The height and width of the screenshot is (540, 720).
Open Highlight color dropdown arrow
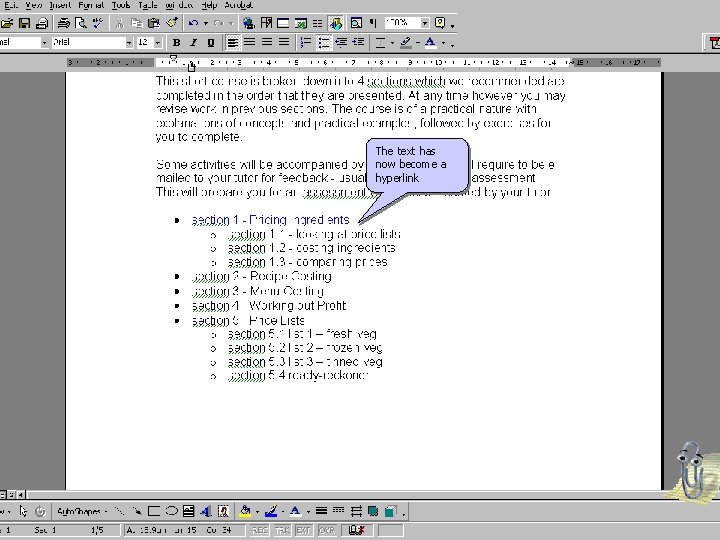[418, 43]
